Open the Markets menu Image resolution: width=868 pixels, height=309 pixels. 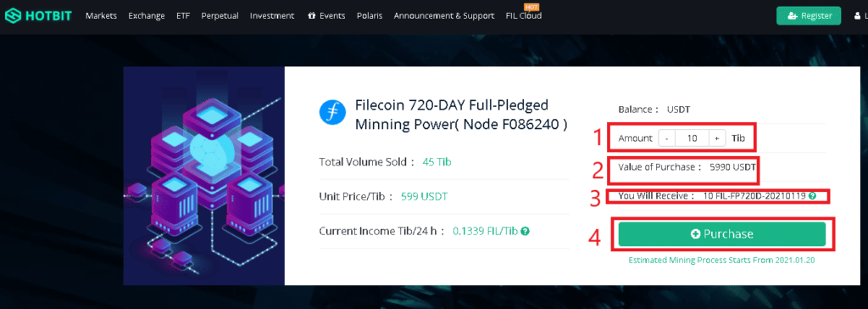(x=102, y=15)
